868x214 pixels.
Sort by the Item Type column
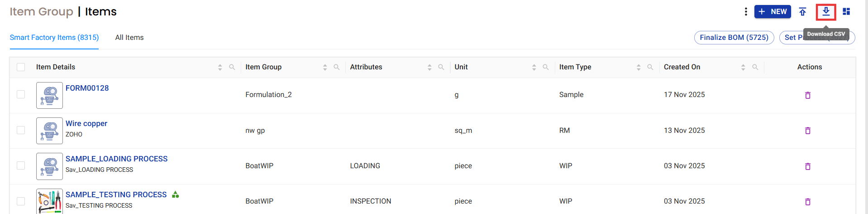(639, 67)
